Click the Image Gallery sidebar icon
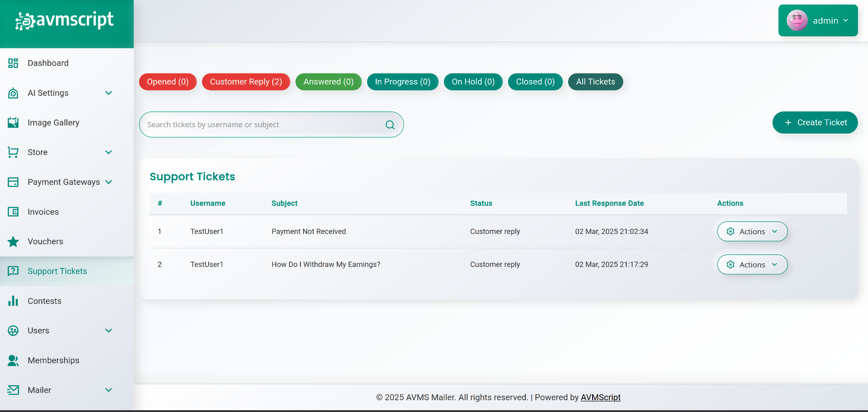 pyautogui.click(x=13, y=123)
